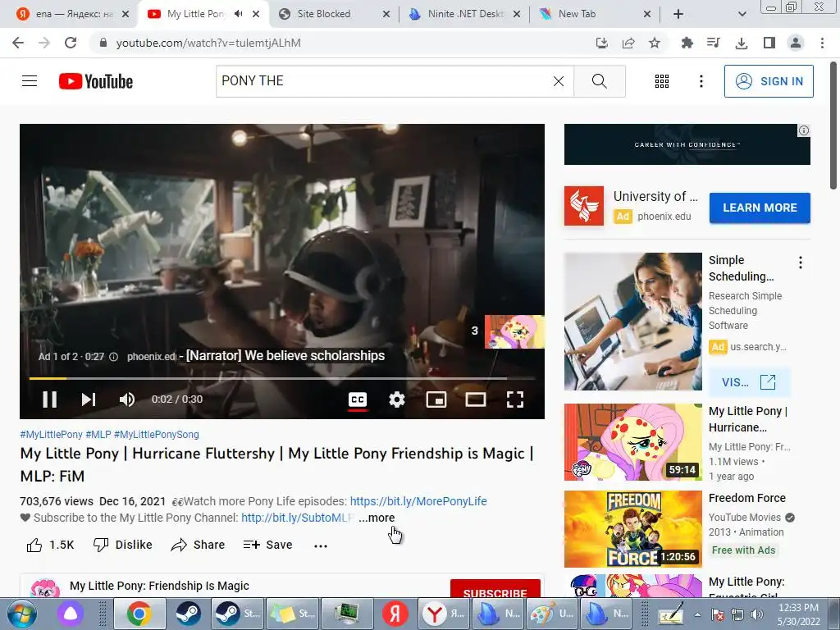Click ad info icon in player overlay
840x630 pixels.
click(x=113, y=357)
